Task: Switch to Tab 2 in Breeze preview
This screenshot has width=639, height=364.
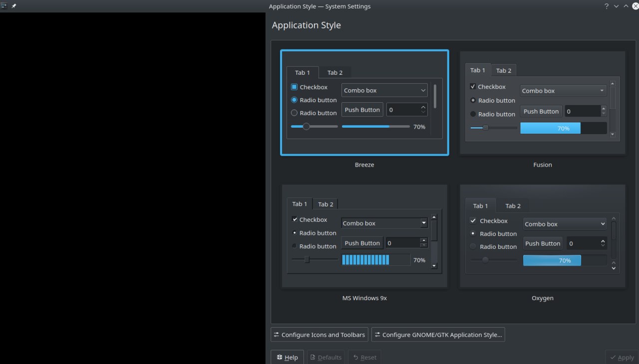Action: [x=335, y=72]
